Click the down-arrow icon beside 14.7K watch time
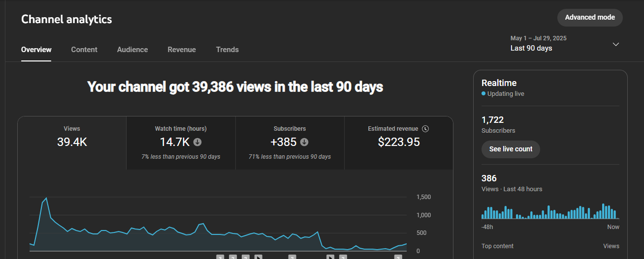 pyautogui.click(x=197, y=143)
